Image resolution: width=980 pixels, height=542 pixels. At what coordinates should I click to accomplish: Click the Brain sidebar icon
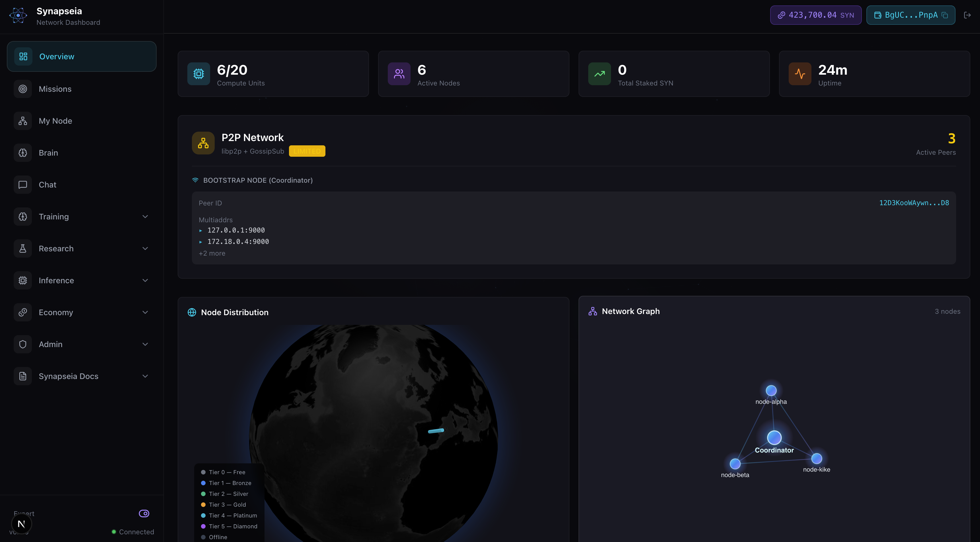[x=23, y=153]
